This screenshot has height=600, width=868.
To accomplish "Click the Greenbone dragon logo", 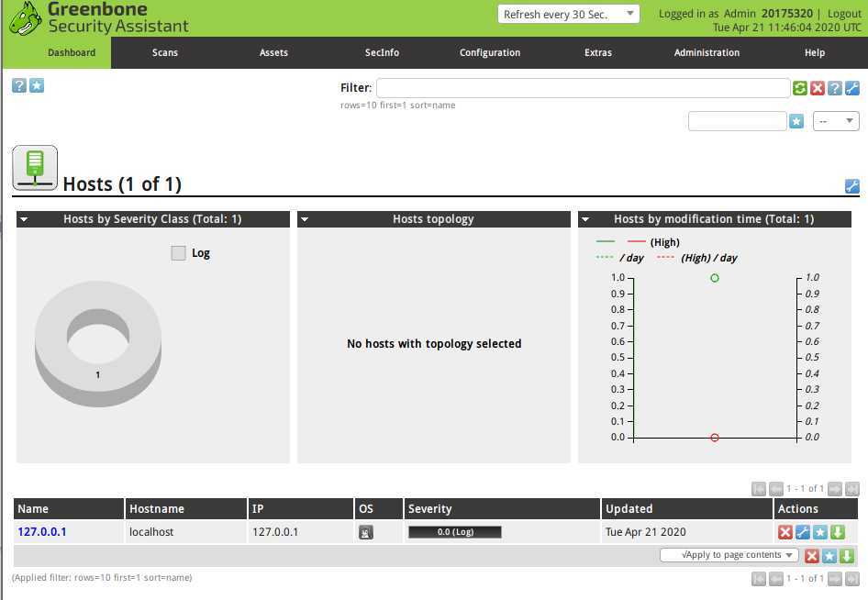I will (26, 19).
